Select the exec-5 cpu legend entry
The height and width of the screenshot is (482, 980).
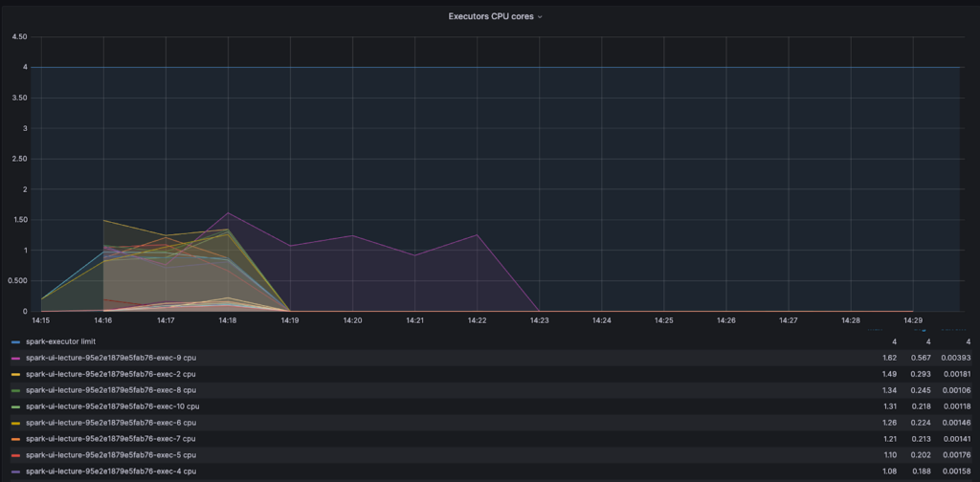pos(111,455)
